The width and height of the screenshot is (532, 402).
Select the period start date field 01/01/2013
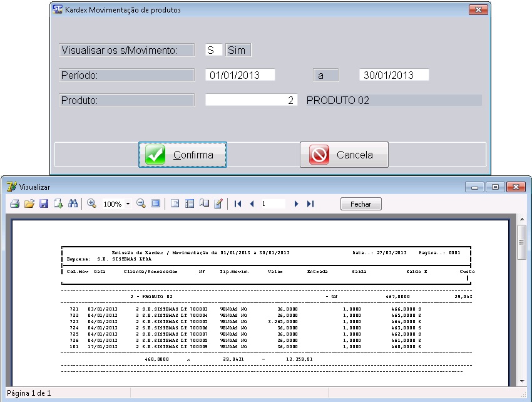(x=240, y=75)
